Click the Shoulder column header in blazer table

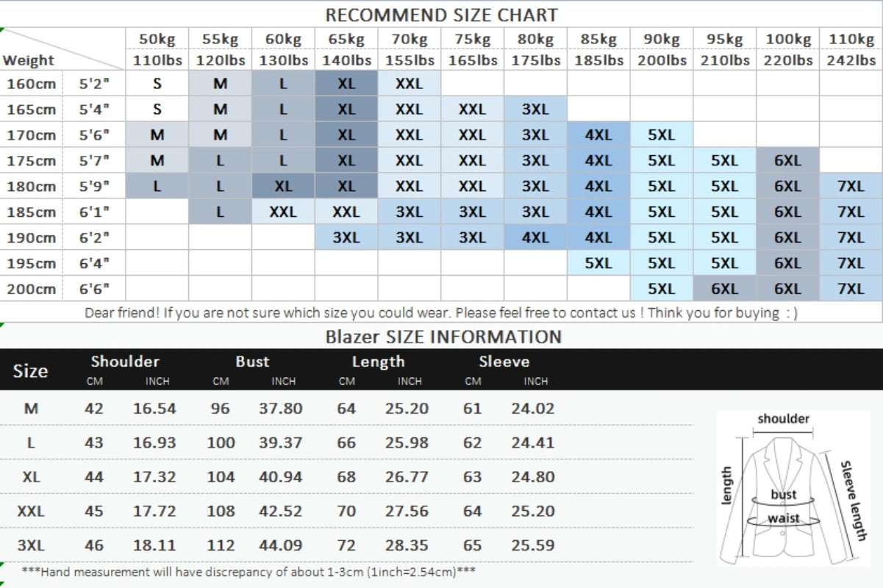pos(125,362)
